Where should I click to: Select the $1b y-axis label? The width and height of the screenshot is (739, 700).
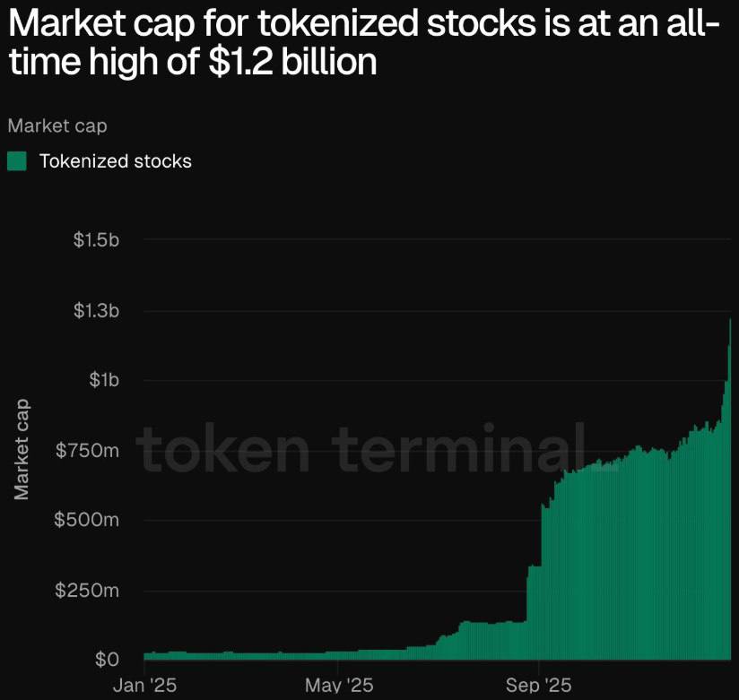104,380
